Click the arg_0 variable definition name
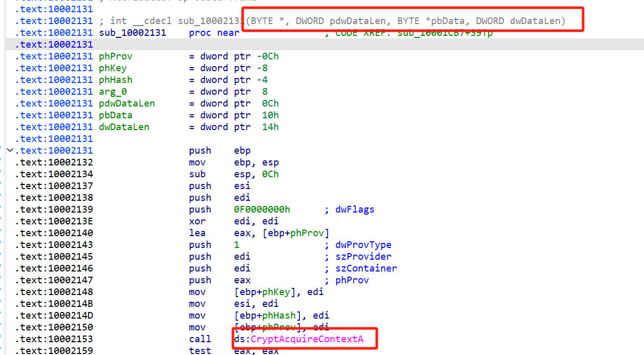This screenshot has width=644, height=355. [x=113, y=92]
